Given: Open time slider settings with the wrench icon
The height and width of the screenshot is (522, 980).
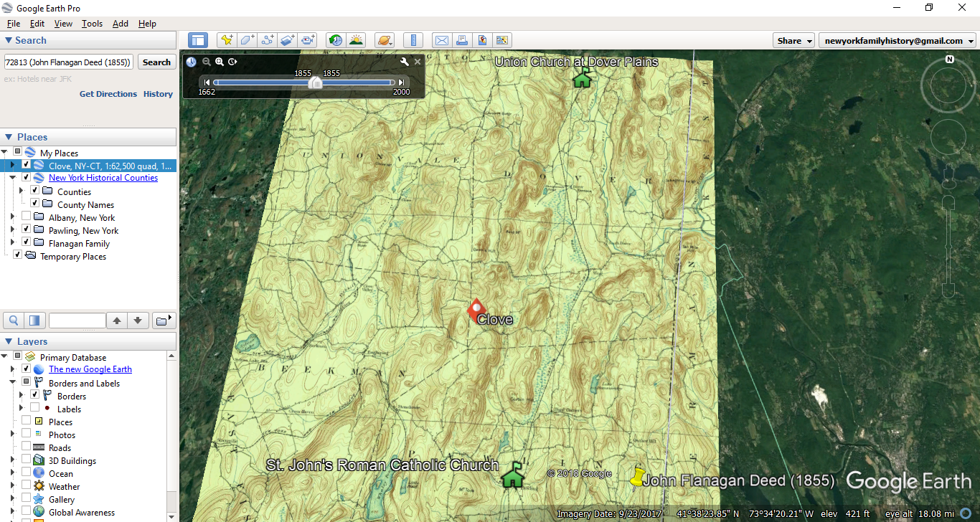Looking at the screenshot, I should (405, 62).
